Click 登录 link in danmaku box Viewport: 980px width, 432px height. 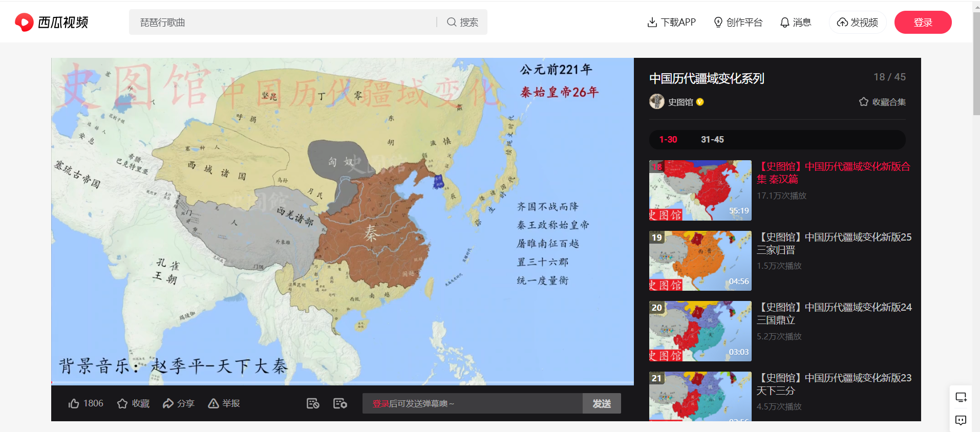pyautogui.click(x=380, y=403)
